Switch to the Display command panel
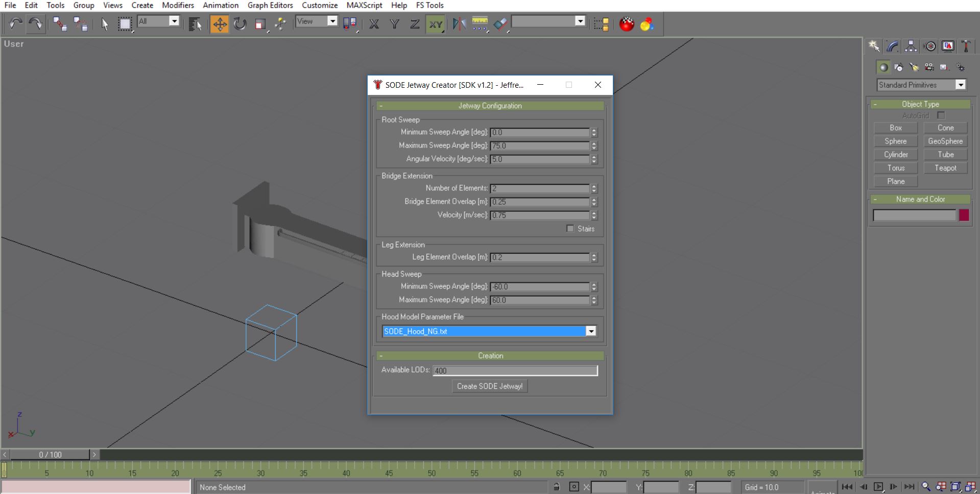980x494 pixels. pyautogui.click(x=948, y=46)
